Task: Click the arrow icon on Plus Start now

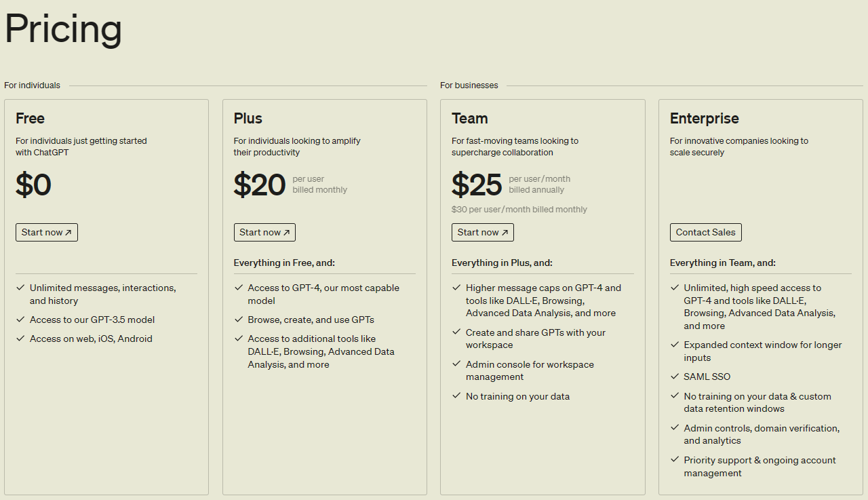Action: click(286, 233)
